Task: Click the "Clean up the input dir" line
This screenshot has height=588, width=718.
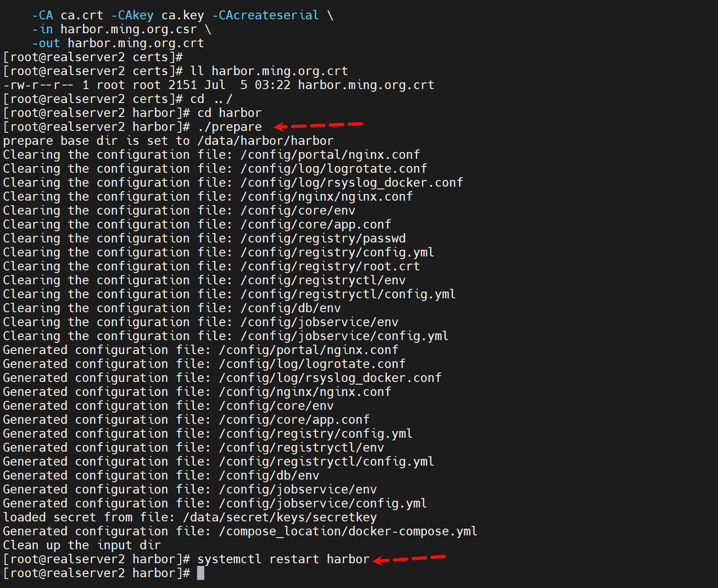Action: pos(82,545)
